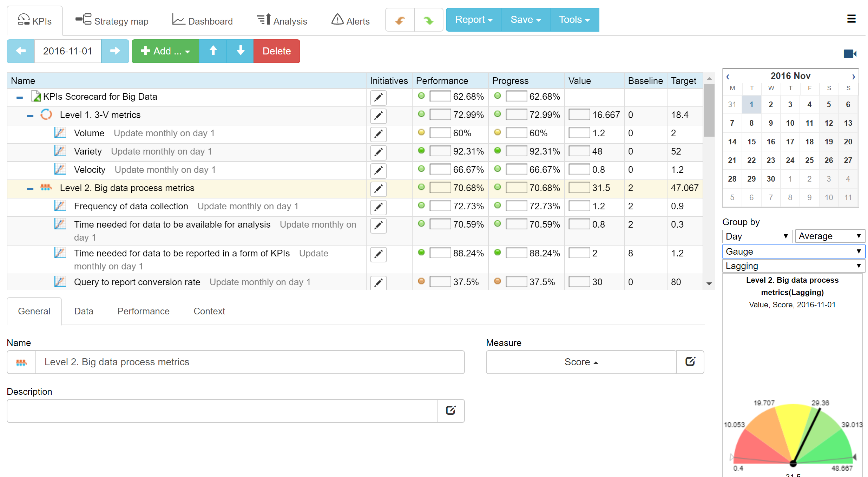
Task: Move the selected KPI up
Action: tap(213, 51)
